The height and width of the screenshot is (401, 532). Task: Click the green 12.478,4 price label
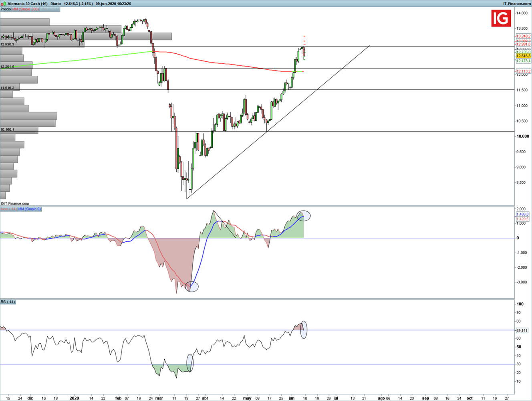point(523,61)
